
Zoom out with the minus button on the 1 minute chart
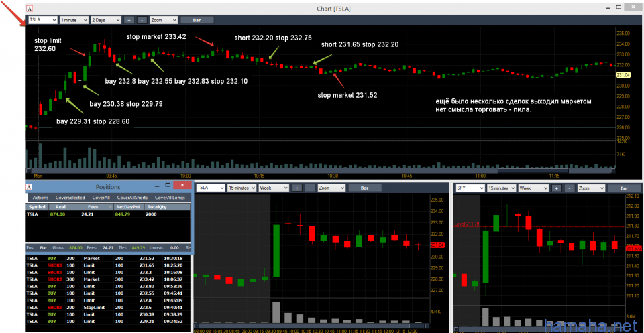coord(142,19)
